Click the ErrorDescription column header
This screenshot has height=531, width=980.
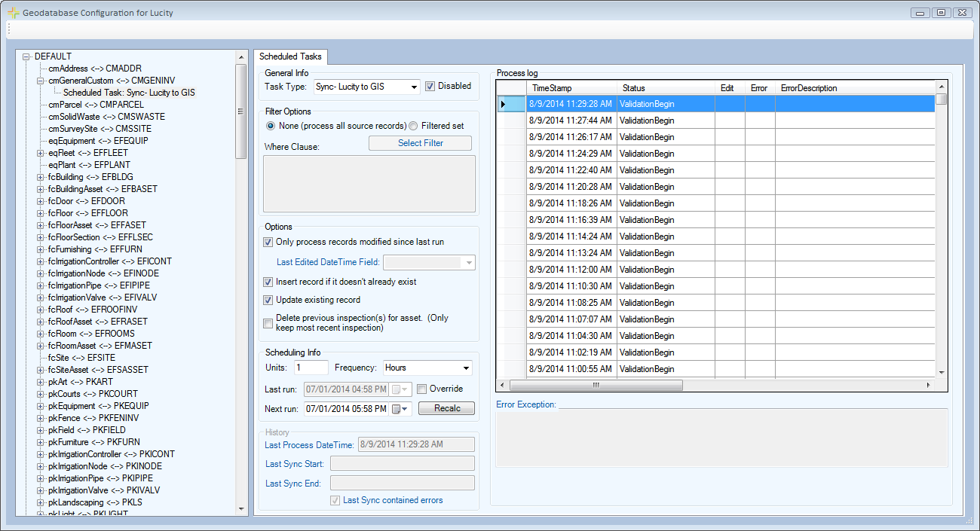(855, 88)
